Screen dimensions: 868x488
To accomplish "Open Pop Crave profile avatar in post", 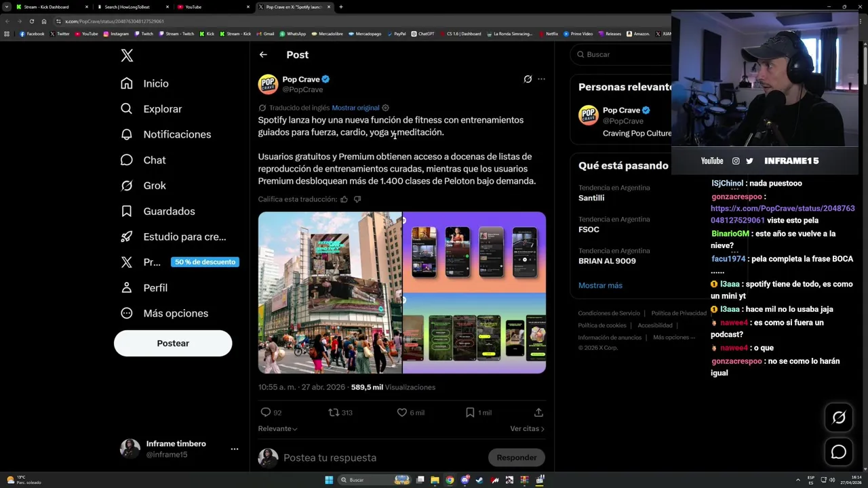I will click(x=268, y=84).
